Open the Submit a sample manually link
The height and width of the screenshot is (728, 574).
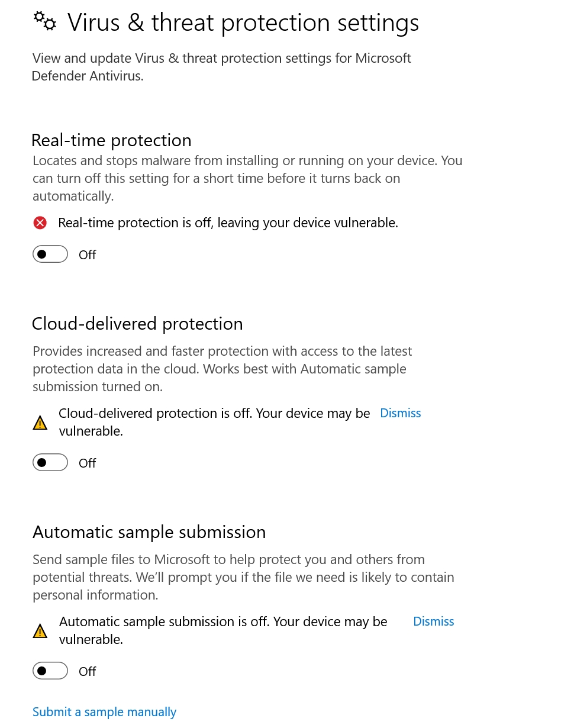click(104, 712)
